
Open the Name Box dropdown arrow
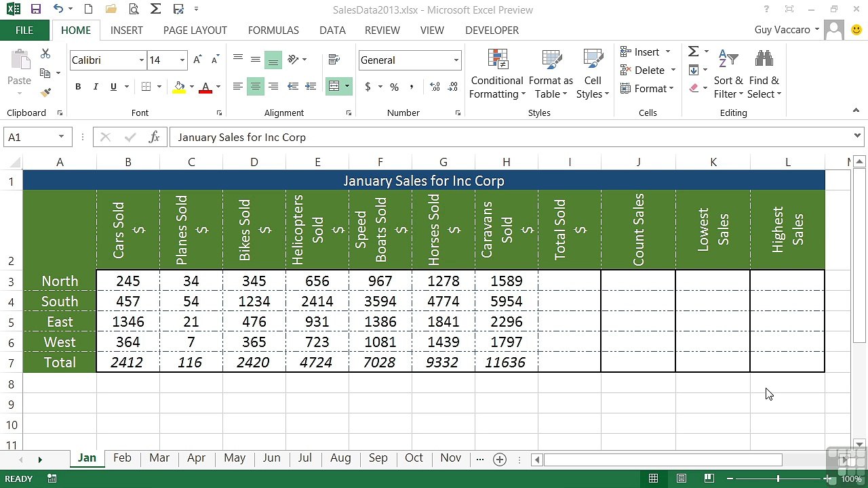tap(61, 137)
